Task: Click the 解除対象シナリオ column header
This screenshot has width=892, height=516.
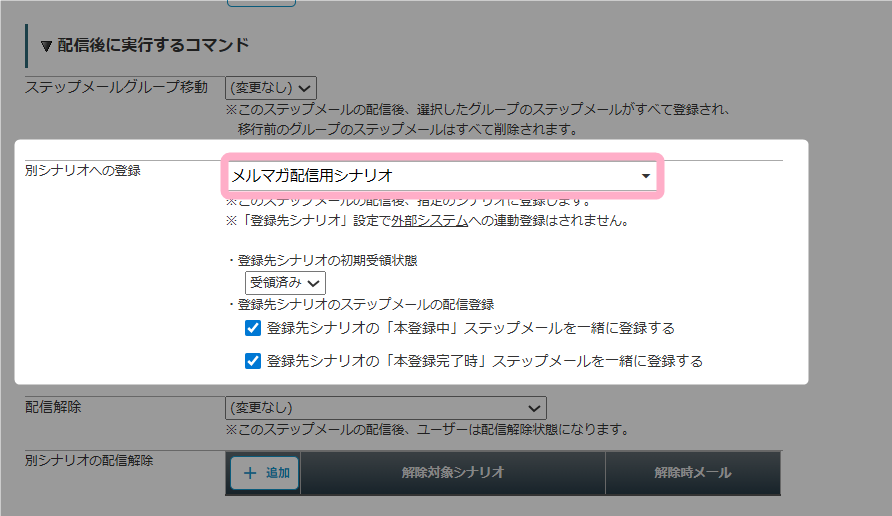Action: [452, 473]
